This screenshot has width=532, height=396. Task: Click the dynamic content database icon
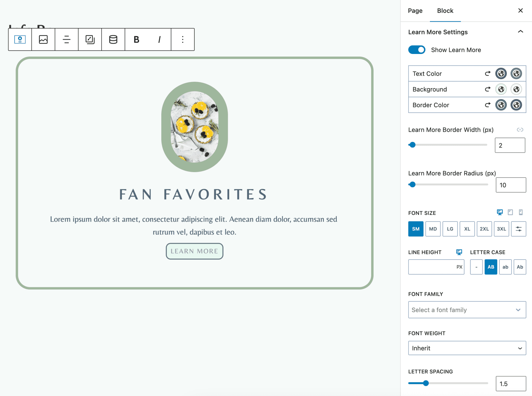click(x=113, y=39)
